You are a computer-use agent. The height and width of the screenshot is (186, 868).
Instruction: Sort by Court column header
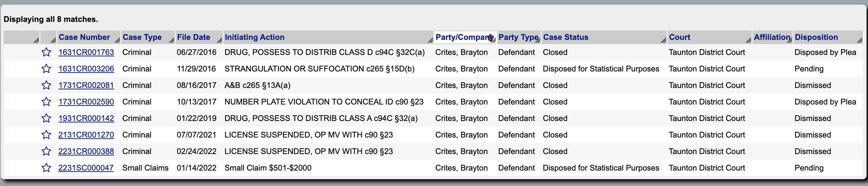pyautogui.click(x=679, y=37)
